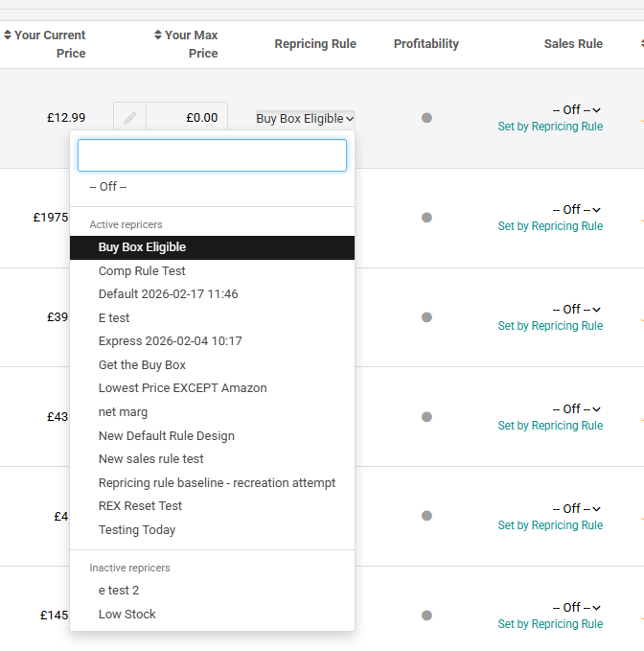Viewport: 644px width, 651px height.
Task: Click profitability dot in £39 row
Action: pyautogui.click(x=426, y=317)
